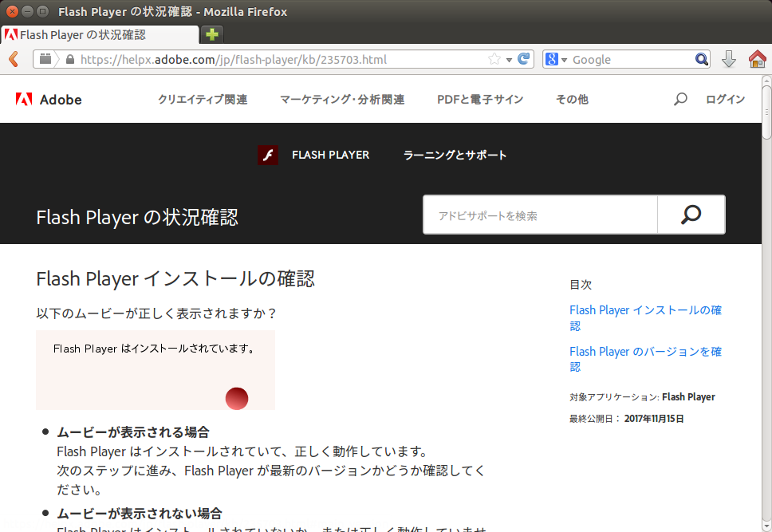Open the Downloads arrow icon
772x532 pixels.
729,59
